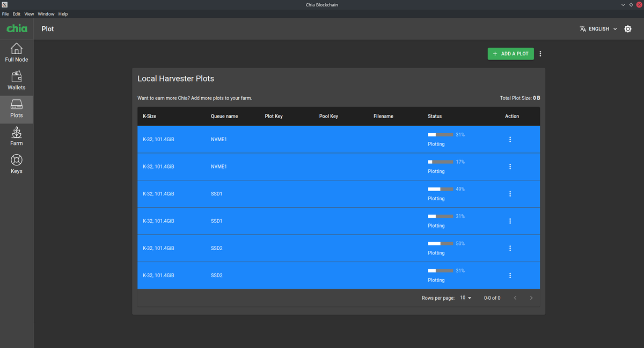This screenshot has height=348, width=644.
Task: Open the English language dropdown
Action: (x=598, y=29)
